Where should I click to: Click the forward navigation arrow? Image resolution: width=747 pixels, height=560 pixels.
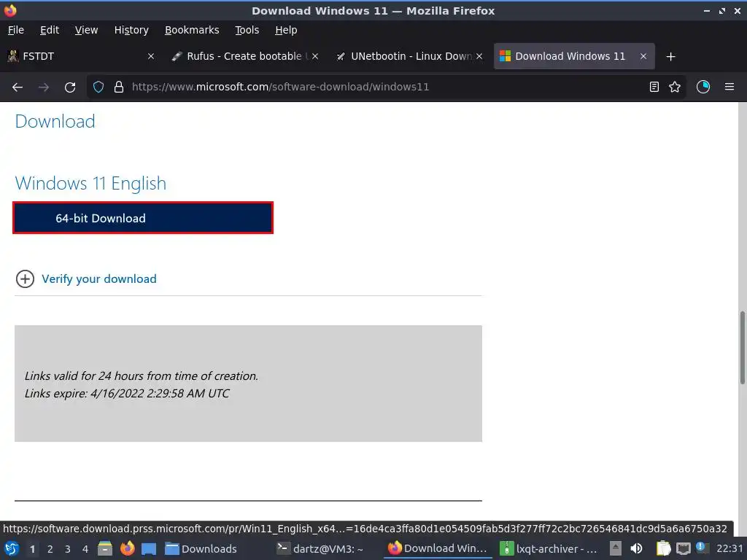point(43,87)
